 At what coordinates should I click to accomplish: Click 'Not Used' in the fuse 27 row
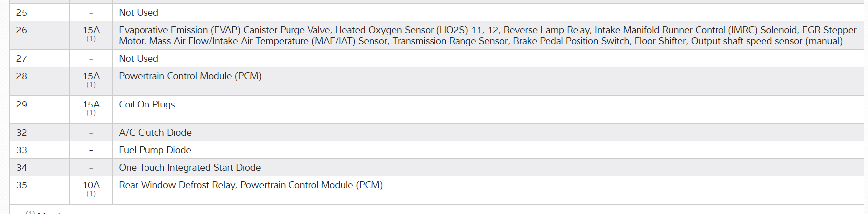(x=138, y=59)
